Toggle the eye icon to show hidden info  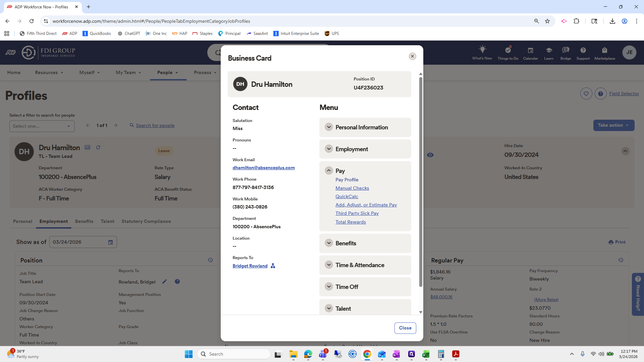[x=430, y=155]
